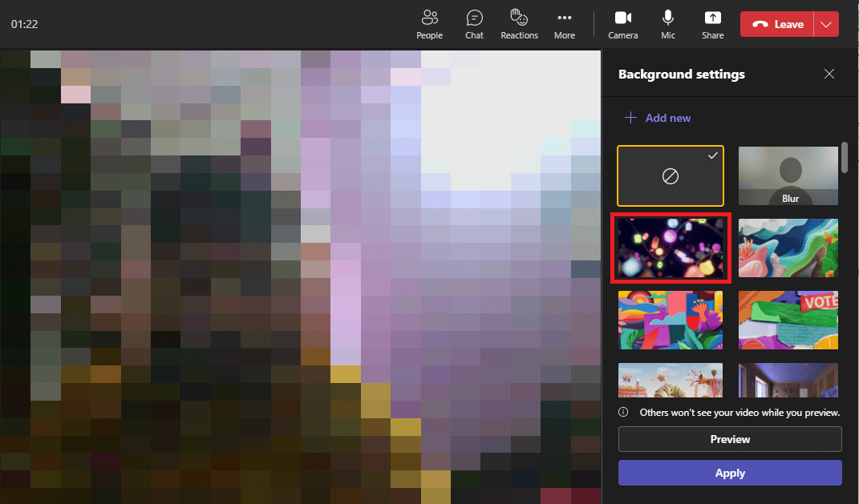Pick the abstract colorful shapes background
This screenshot has height=504, width=859.
pyautogui.click(x=671, y=321)
